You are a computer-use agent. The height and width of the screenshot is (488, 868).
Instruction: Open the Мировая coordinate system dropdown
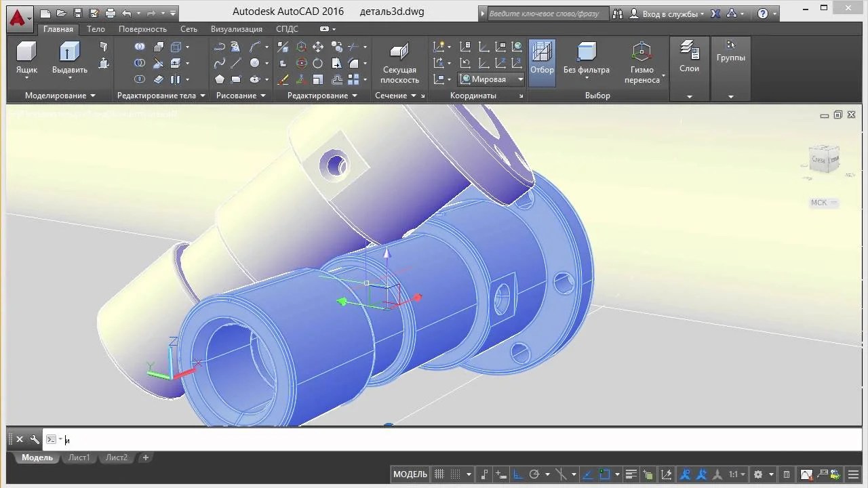point(520,79)
